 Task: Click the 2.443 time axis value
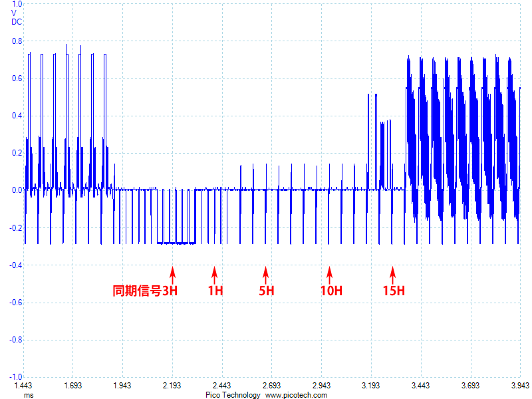[x=222, y=386]
